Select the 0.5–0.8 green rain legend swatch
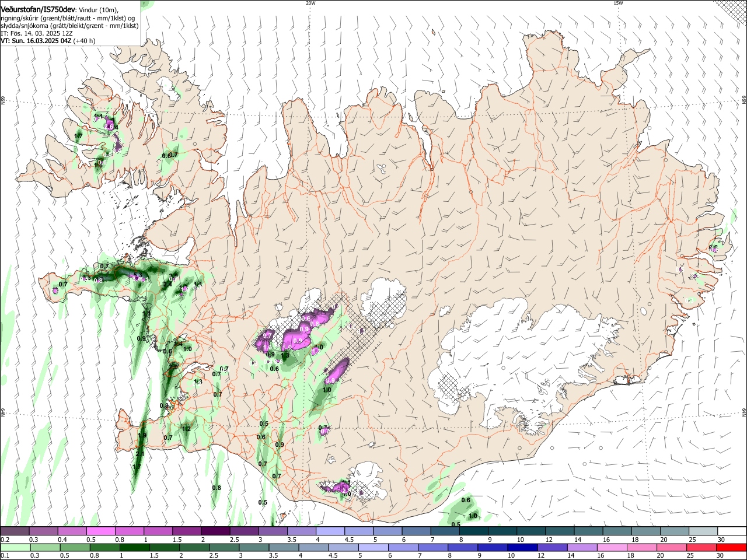Viewport: 747px width, 560px height. 75,547
